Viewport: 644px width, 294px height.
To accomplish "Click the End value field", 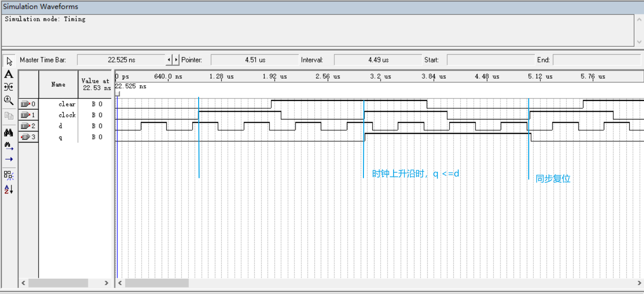I will [x=597, y=60].
